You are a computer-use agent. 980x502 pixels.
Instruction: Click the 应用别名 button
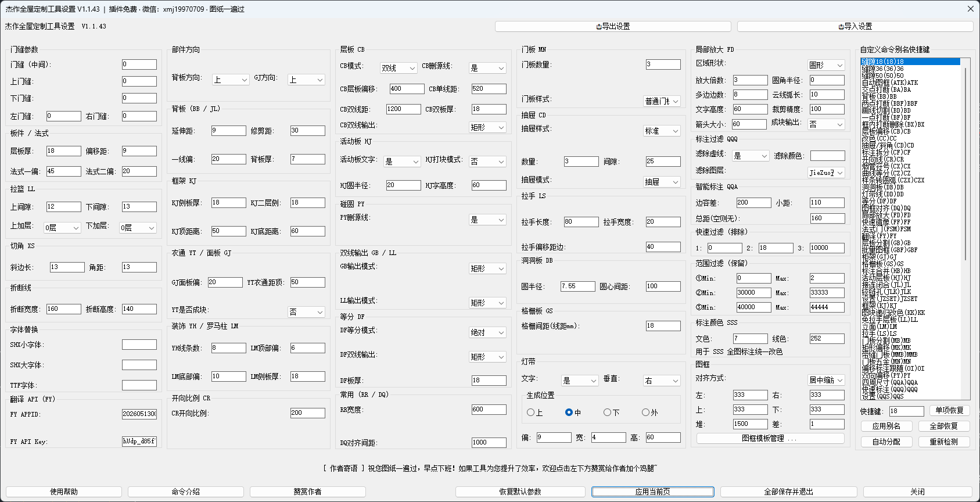click(x=886, y=426)
